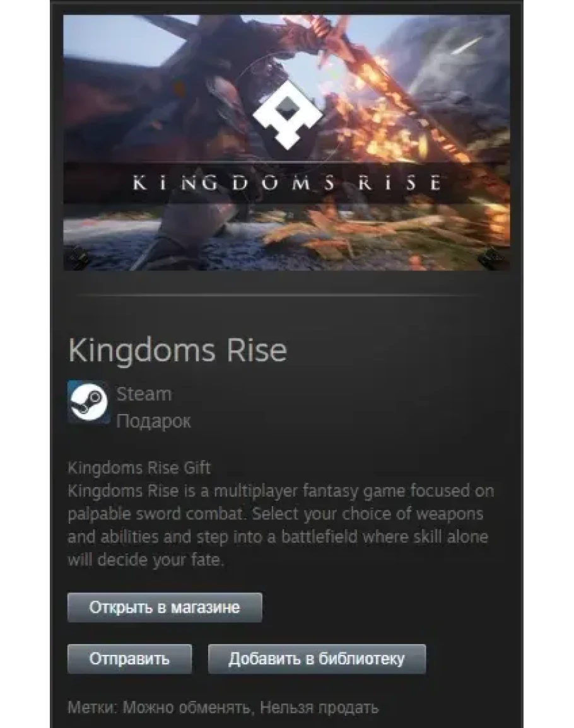Select the Kingdoms Rise banner image
This screenshot has width=574, height=728.
286,142
